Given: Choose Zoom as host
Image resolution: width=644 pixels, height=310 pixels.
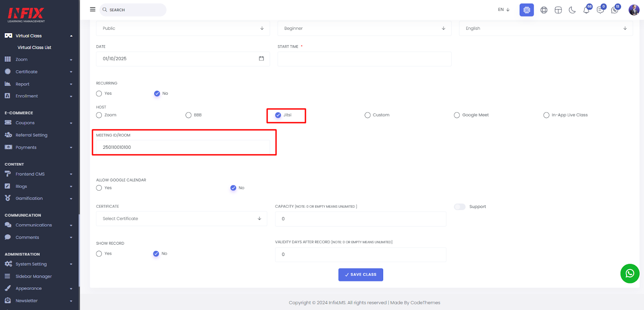Looking at the screenshot, I should [x=99, y=115].
